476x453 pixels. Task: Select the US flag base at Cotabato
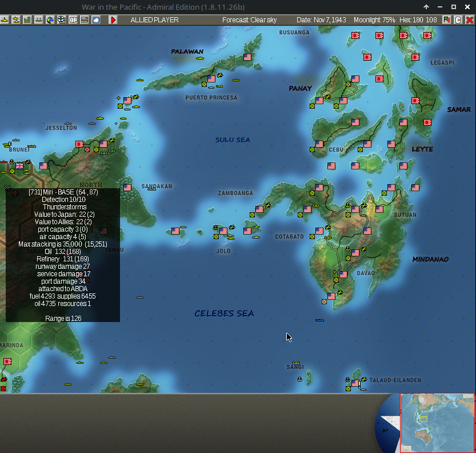(319, 231)
